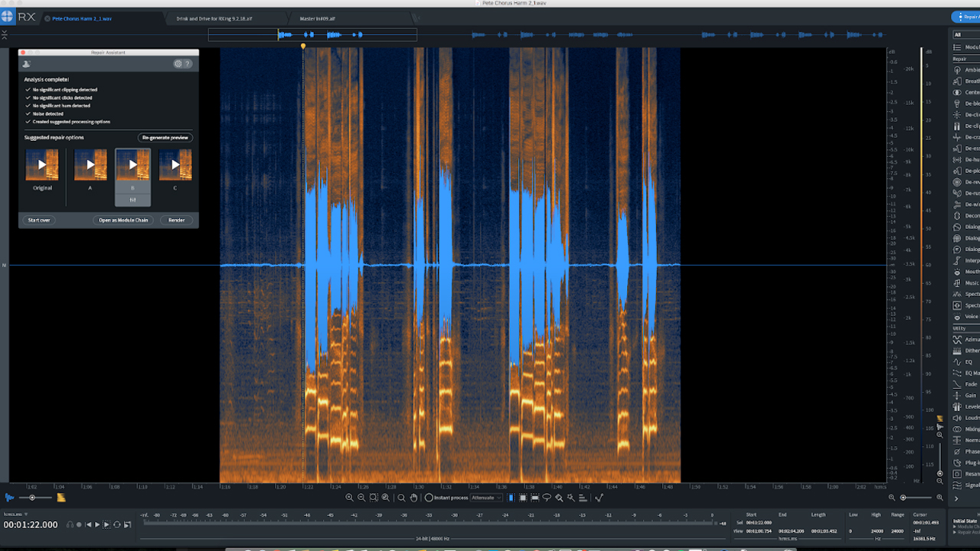
Task: Play repair option B preview
Action: pyautogui.click(x=132, y=165)
